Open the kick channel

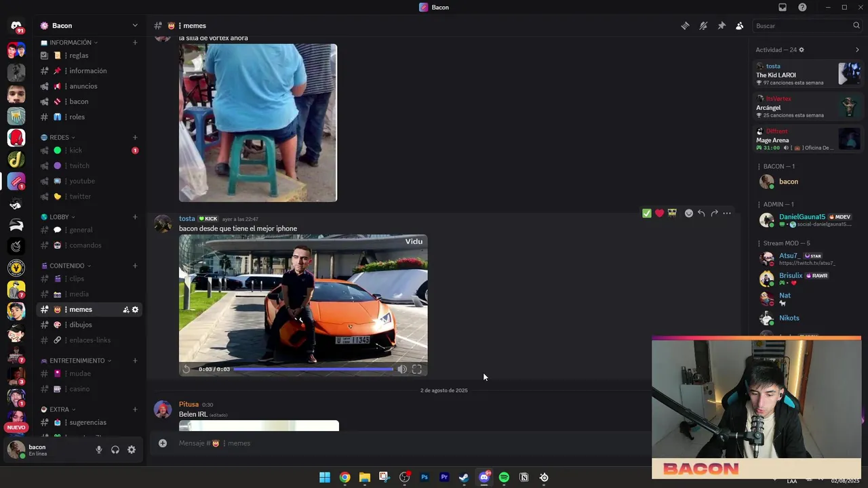click(89, 150)
